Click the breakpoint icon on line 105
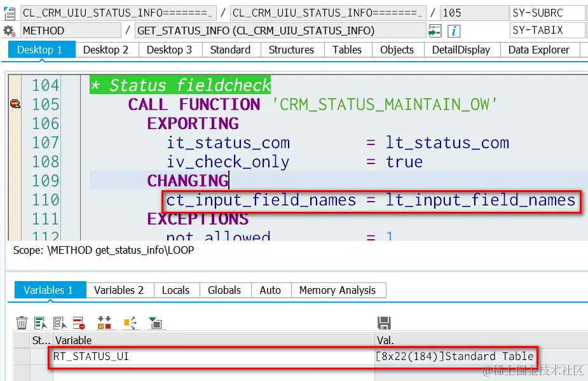 point(15,104)
